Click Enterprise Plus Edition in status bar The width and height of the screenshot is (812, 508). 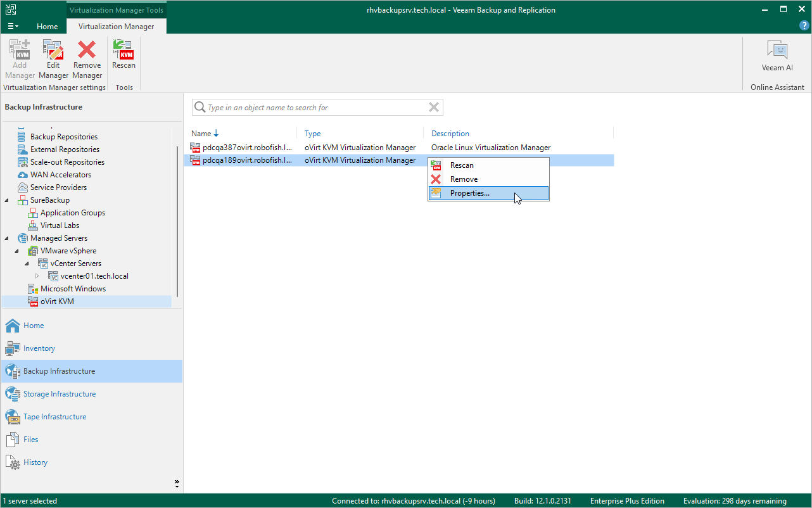tap(627, 501)
